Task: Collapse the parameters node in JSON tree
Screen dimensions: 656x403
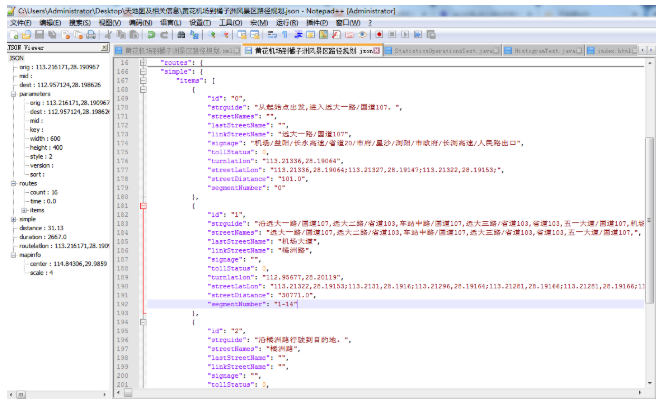Action: point(11,96)
